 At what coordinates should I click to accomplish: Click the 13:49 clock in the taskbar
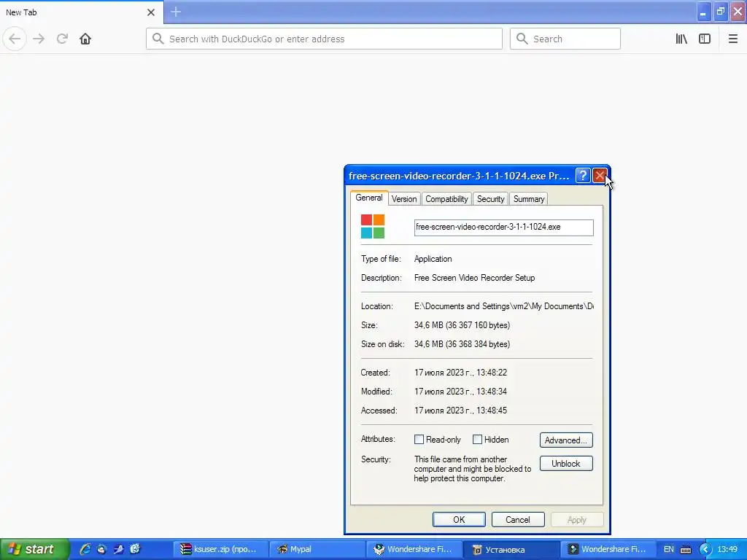pyautogui.click(x=727, y=549)
